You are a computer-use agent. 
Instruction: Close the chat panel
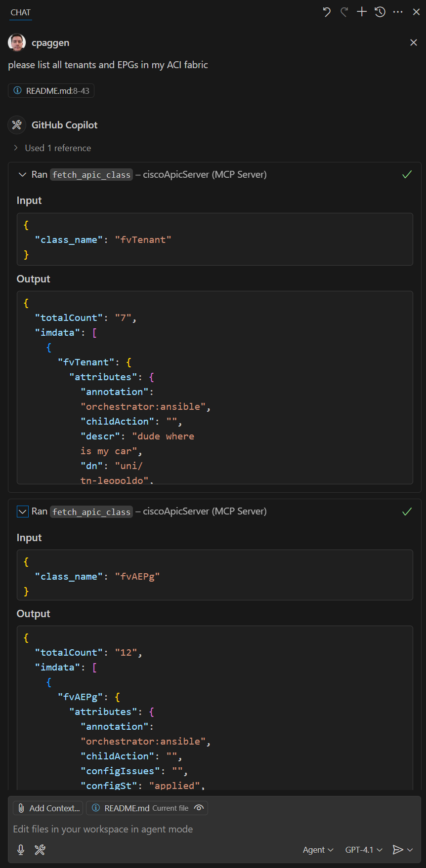tap(416, 12)
